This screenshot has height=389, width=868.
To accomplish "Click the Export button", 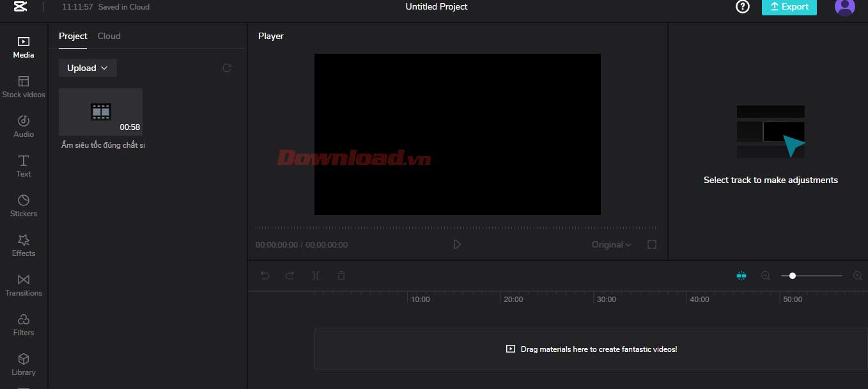I will [x=789, y=7].
